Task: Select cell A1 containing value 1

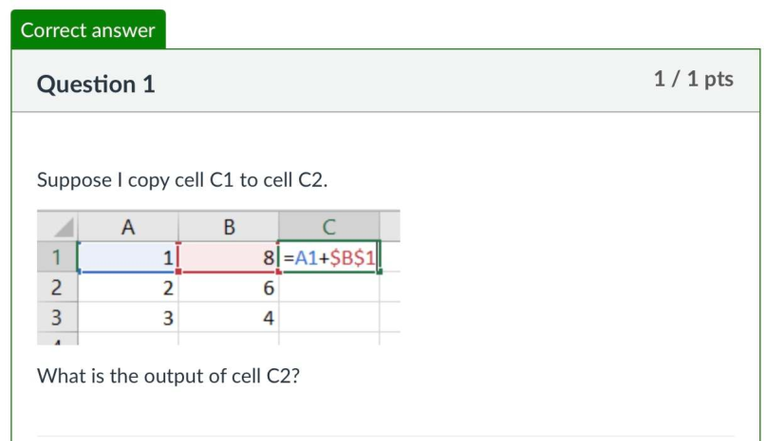Action: [x=128, y=257]
